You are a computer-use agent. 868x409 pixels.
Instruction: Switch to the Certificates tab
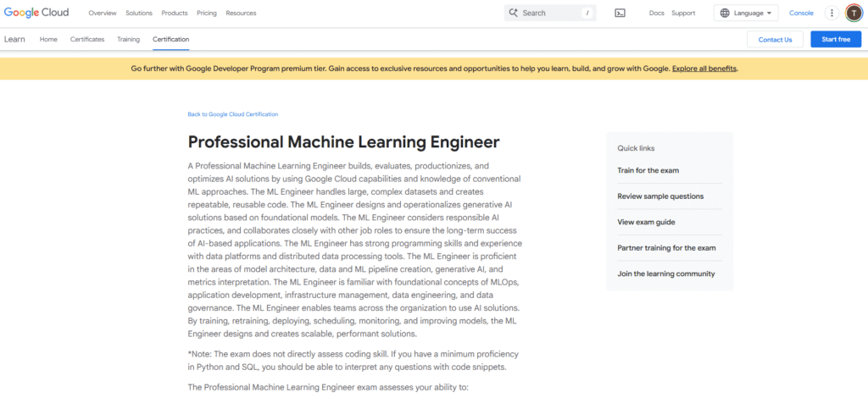click(x=87, y=39)
